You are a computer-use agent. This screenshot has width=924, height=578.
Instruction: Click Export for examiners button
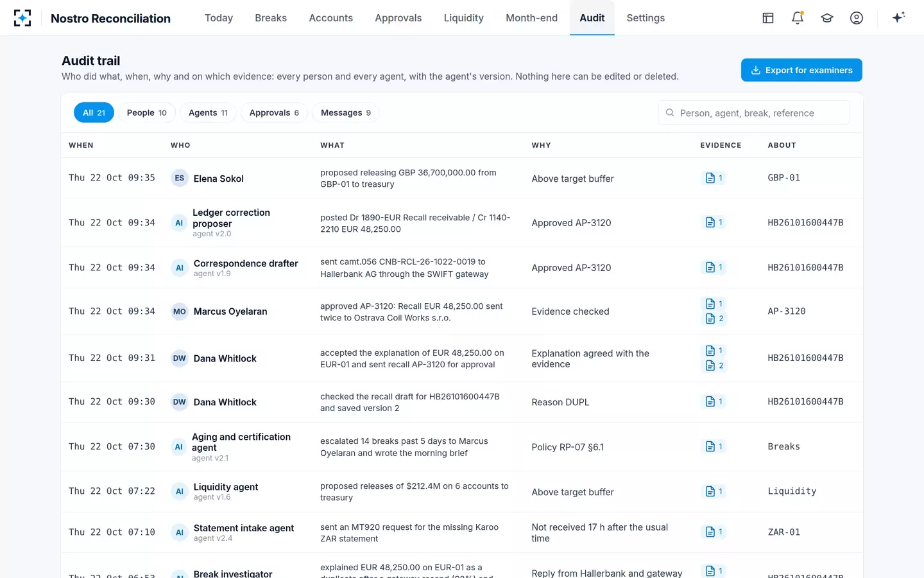(801, 70)
